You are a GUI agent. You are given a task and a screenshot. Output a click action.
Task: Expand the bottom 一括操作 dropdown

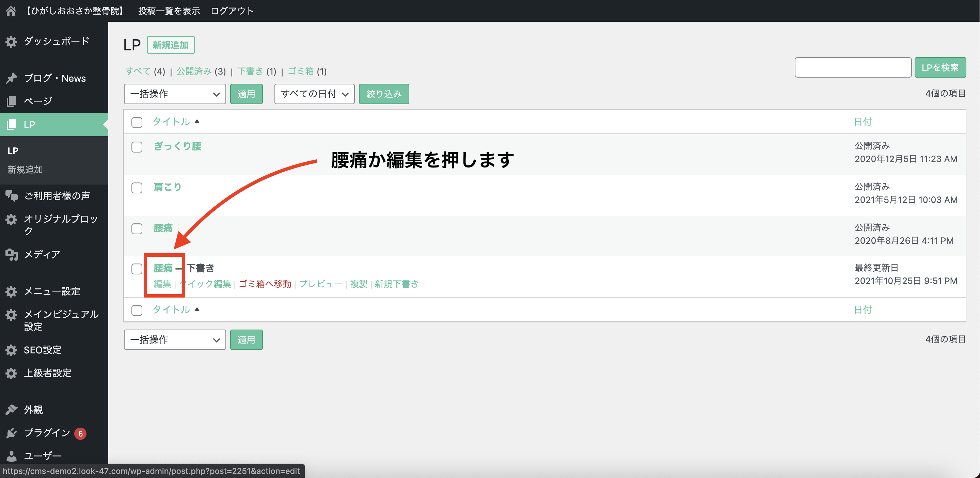[x=175, y=339]
